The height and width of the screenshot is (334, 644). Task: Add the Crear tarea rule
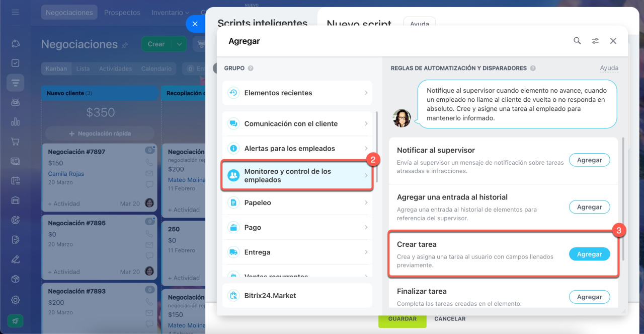point(589,254)
